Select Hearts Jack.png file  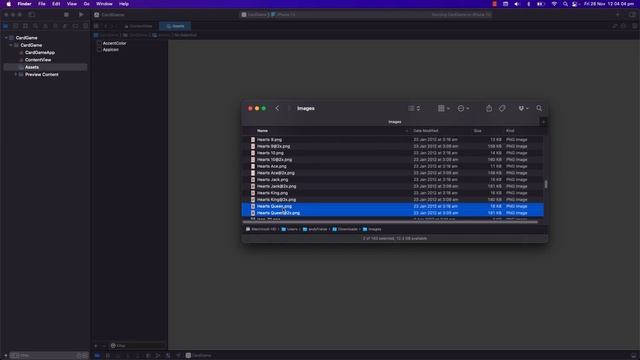[x=393, y=180]
